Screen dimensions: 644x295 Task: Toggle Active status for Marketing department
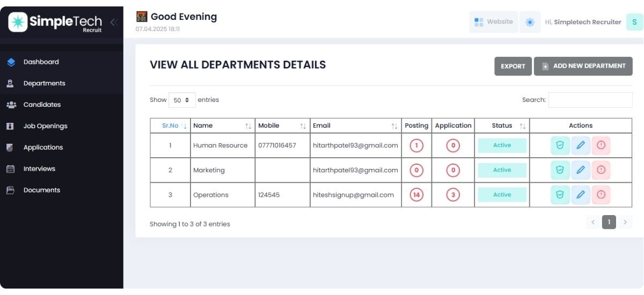502,170
